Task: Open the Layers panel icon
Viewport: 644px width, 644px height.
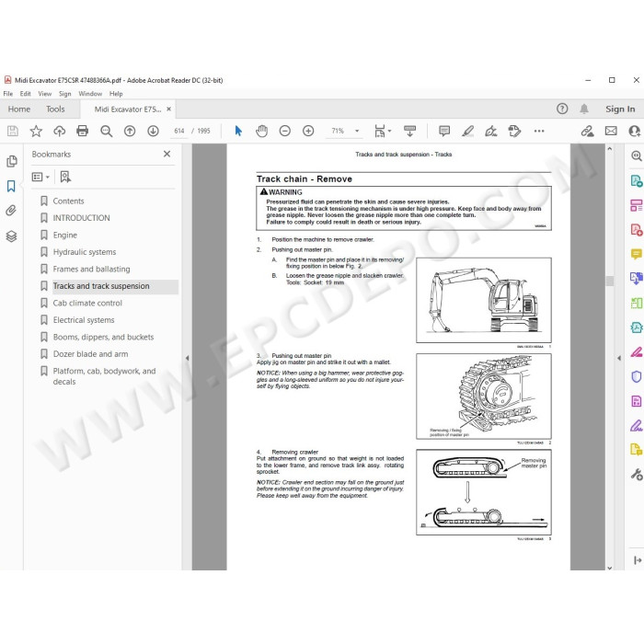Action: point(11,236)
